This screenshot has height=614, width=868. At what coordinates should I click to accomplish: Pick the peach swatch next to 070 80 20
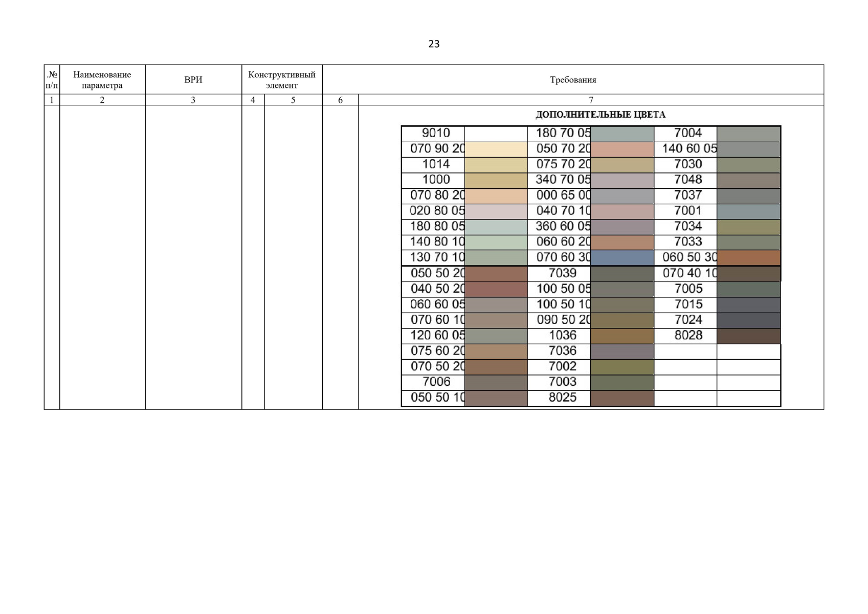(x=496, y=195)
